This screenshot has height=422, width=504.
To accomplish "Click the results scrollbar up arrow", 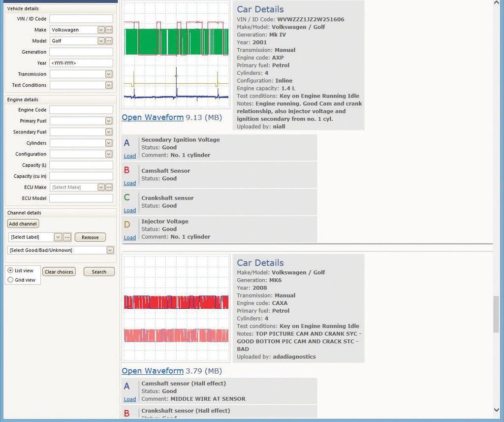I will point(497,2).
